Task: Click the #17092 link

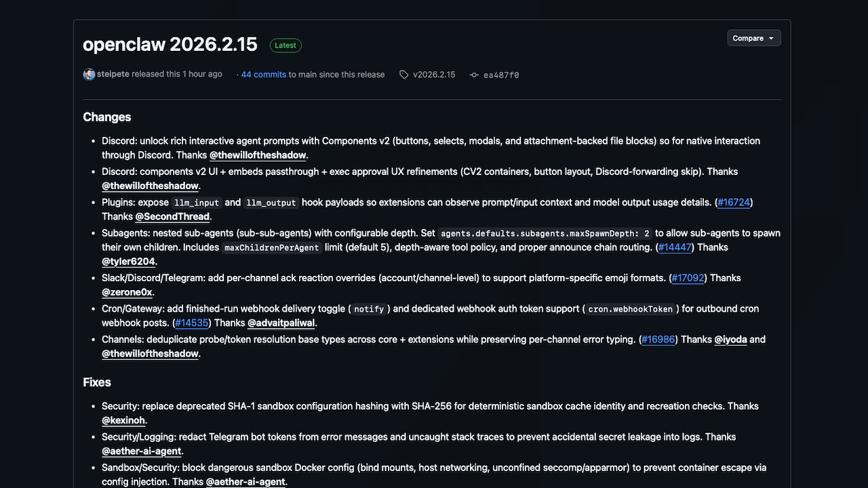Action: coord(687,278)
